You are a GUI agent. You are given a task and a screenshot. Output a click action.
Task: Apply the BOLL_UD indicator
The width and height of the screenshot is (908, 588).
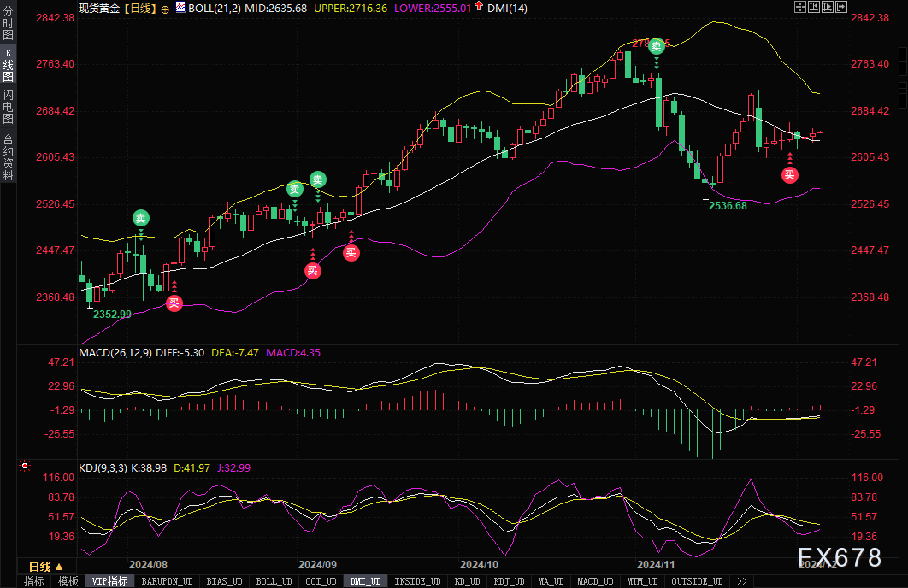click(x=274, y=581)
